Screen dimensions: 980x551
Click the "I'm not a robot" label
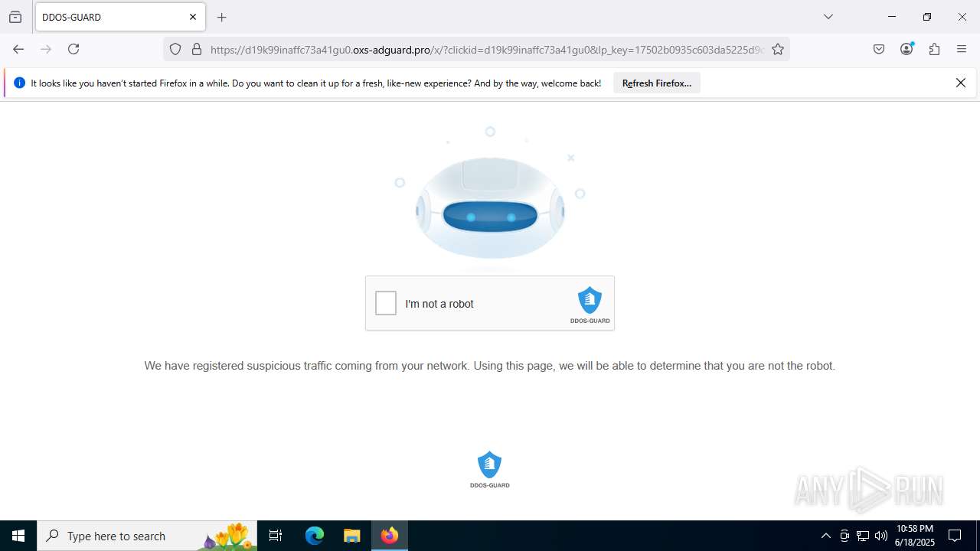[x=439, y=304]
